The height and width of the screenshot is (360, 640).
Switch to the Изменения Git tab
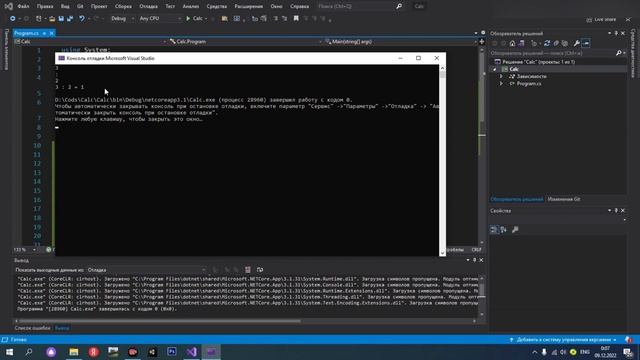click(x=564, y=199)
